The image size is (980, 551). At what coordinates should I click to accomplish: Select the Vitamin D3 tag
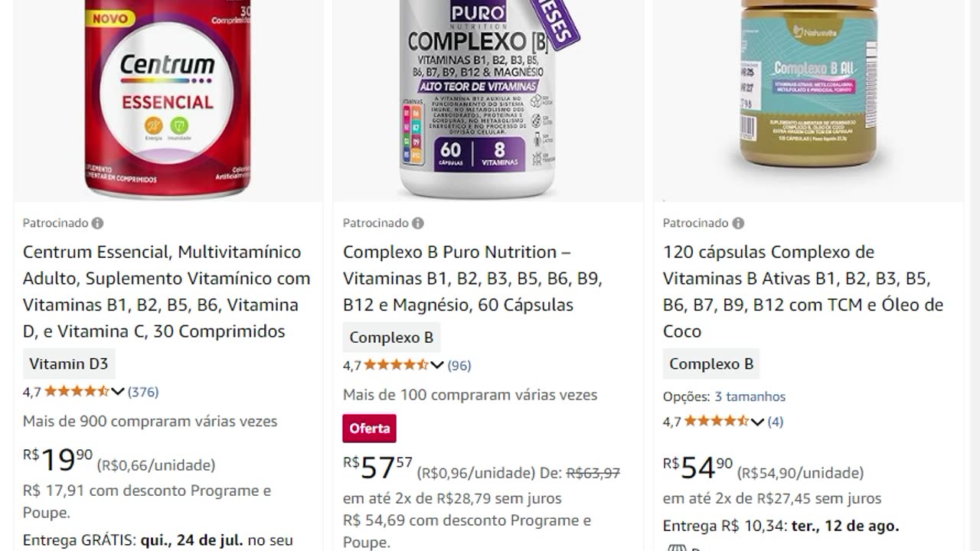(x=69, y=364)
